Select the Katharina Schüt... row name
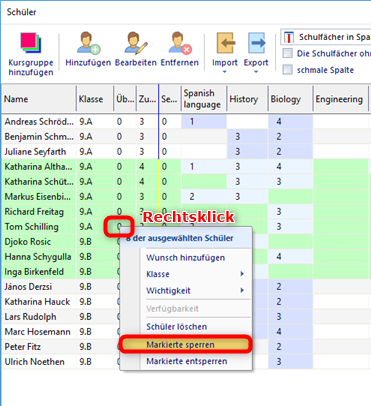This screenshot has width=371, height=406. 39,182
